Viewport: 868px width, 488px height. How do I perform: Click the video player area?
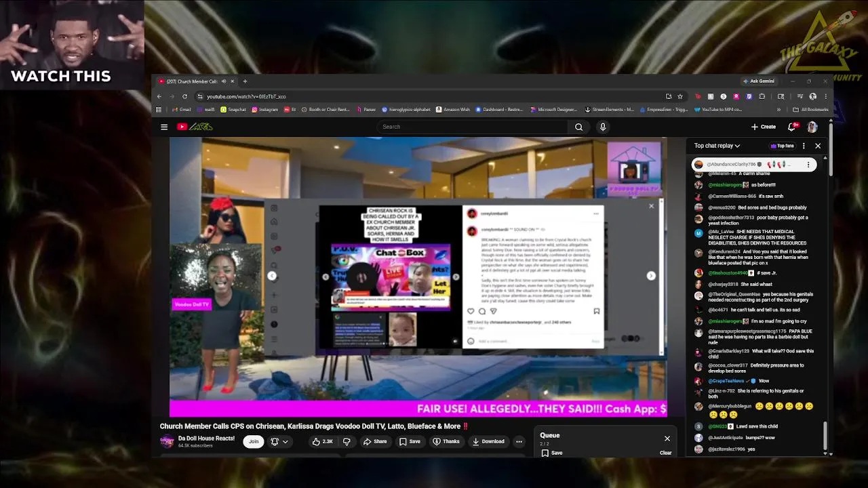click(418, 277)
